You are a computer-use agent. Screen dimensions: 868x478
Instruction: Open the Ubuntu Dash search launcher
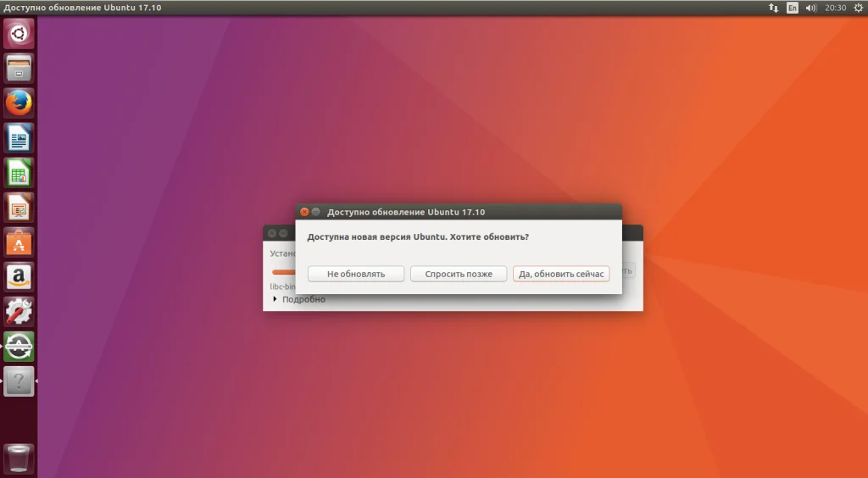(19, 33)
